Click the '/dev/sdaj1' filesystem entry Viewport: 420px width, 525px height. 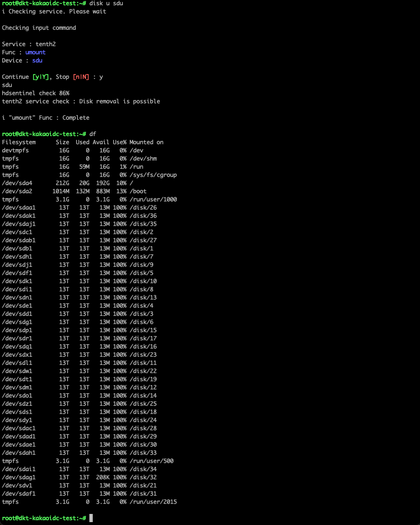[19, 224]
